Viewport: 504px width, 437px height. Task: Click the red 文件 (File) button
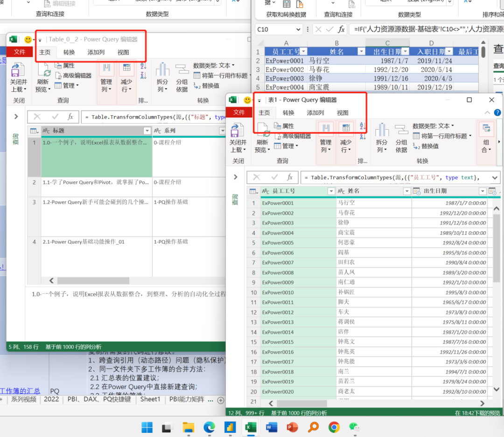click(x=239, y=112)
